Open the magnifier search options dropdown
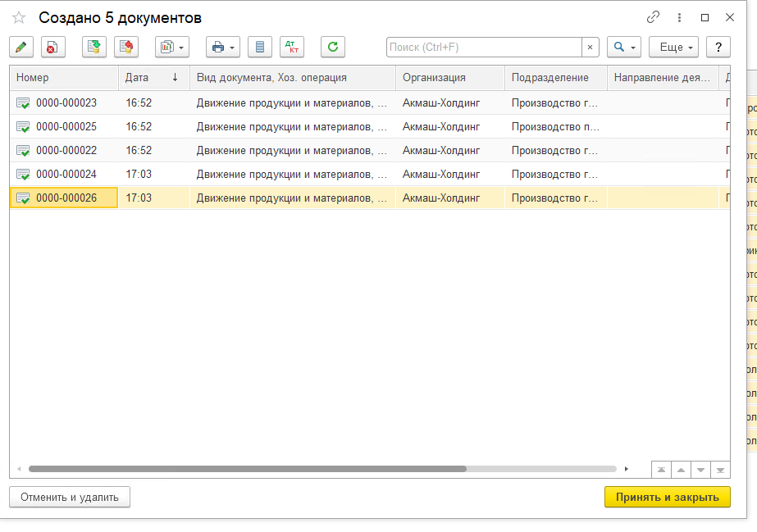757x532 pixels. (624, 48)
